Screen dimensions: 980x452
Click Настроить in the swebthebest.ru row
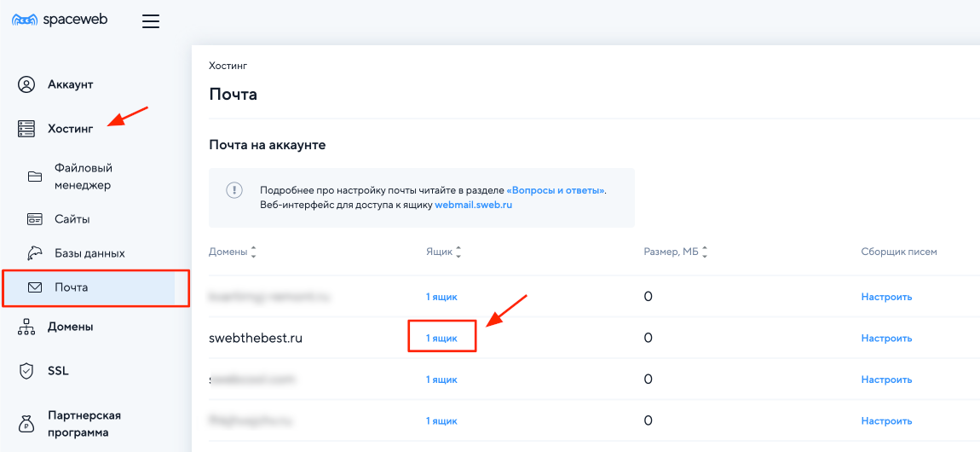tap(886, 338)
